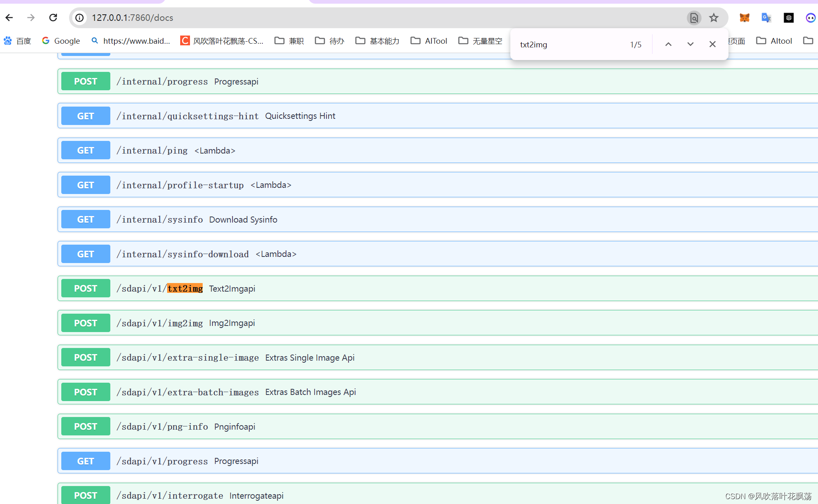
Task: Click POST badge of Pnginfoapi row
Action: point(86,426)
